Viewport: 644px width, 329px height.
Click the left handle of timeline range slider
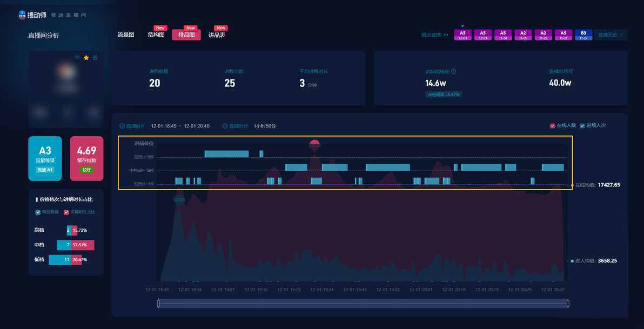coord(158,304)
